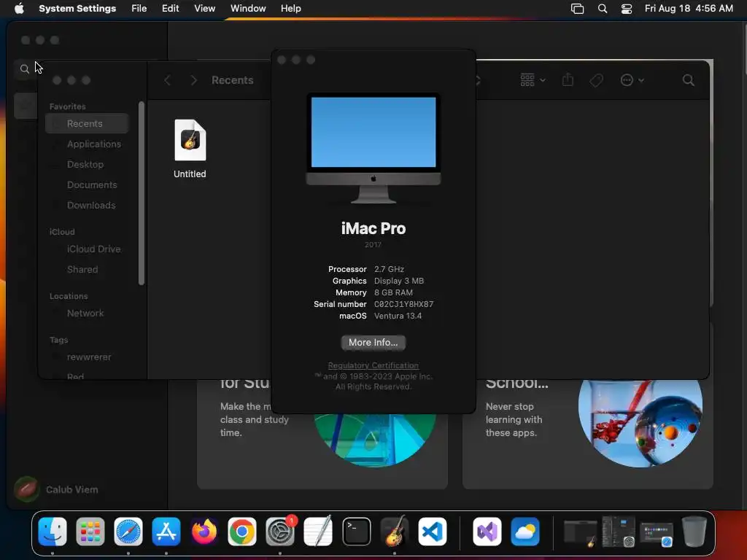Open the Regulatory Certification link
747x560 pixels.
click(x=373, y=365)
